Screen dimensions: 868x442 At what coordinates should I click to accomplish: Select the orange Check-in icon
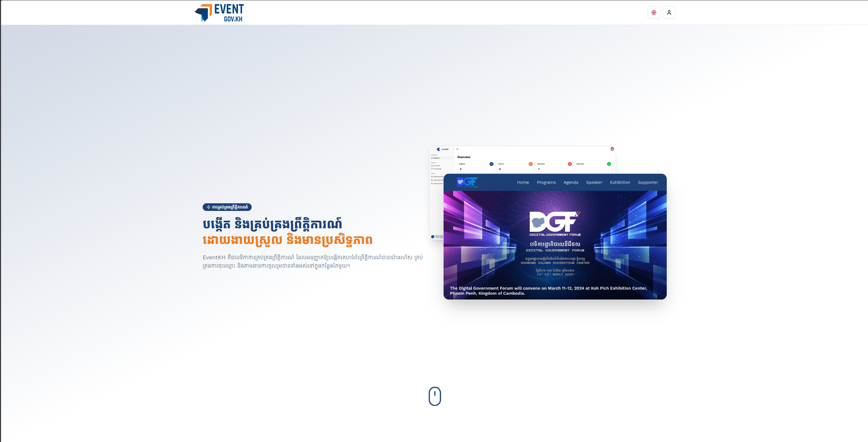pyautogui.click(x=530, y=164)
